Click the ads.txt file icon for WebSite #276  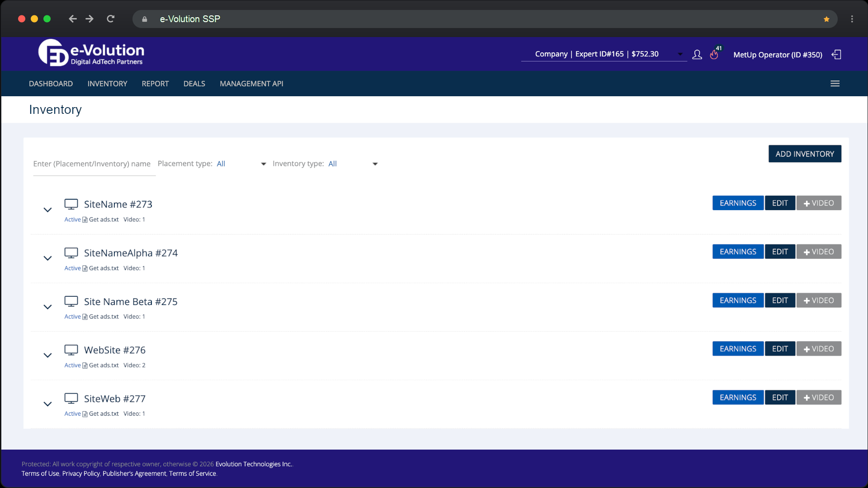click(x=85, y=366)
